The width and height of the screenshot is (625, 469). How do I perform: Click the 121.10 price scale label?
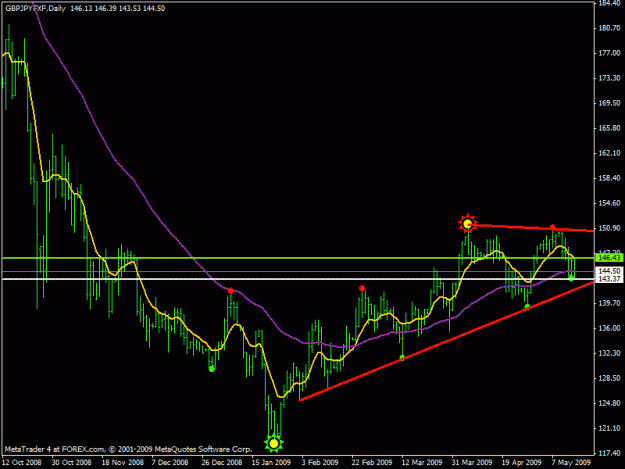click(609, 428)
